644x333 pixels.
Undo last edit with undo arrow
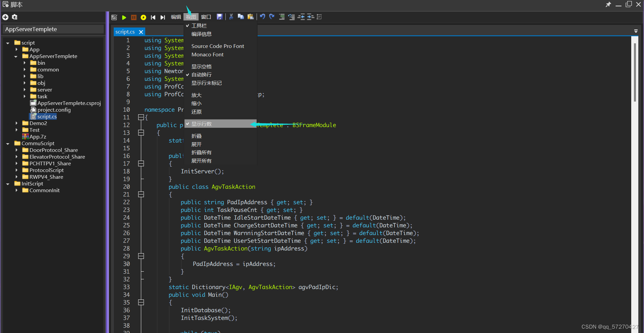(x=263, y=17)
